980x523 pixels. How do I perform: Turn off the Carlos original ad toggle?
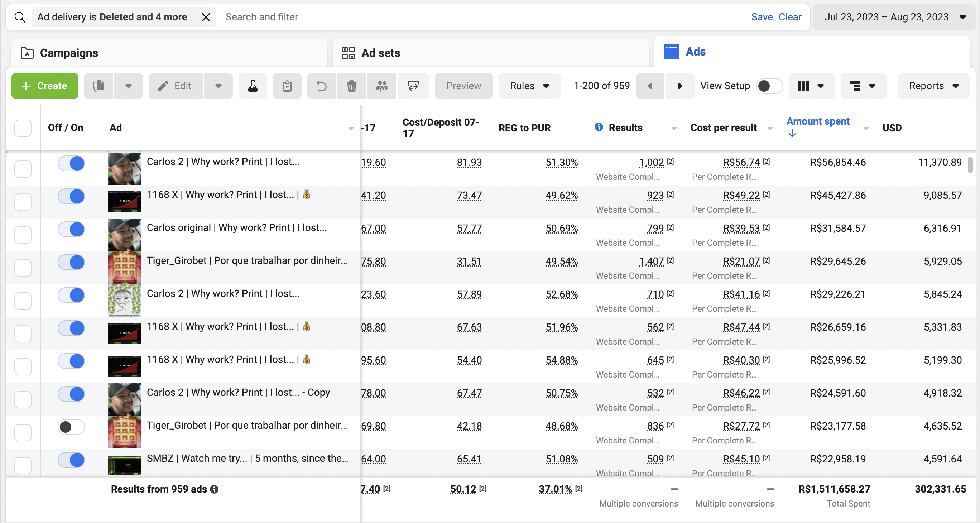coord(71,229)
